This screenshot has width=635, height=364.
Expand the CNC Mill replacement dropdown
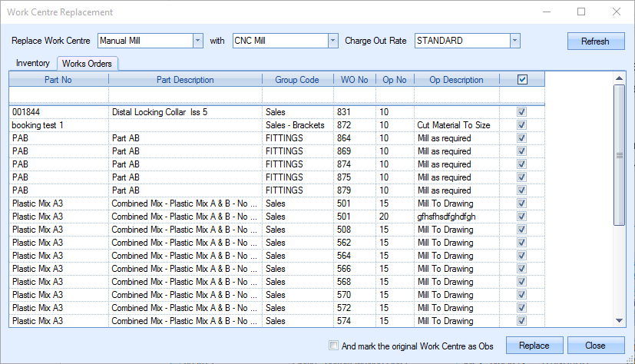tap(332, 41)
